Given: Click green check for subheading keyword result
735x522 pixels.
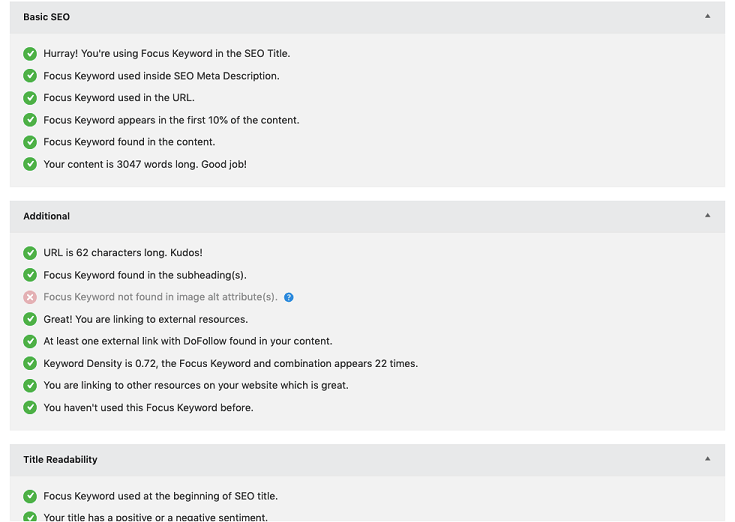Looking at the screenshot, I should pos(30,275).
